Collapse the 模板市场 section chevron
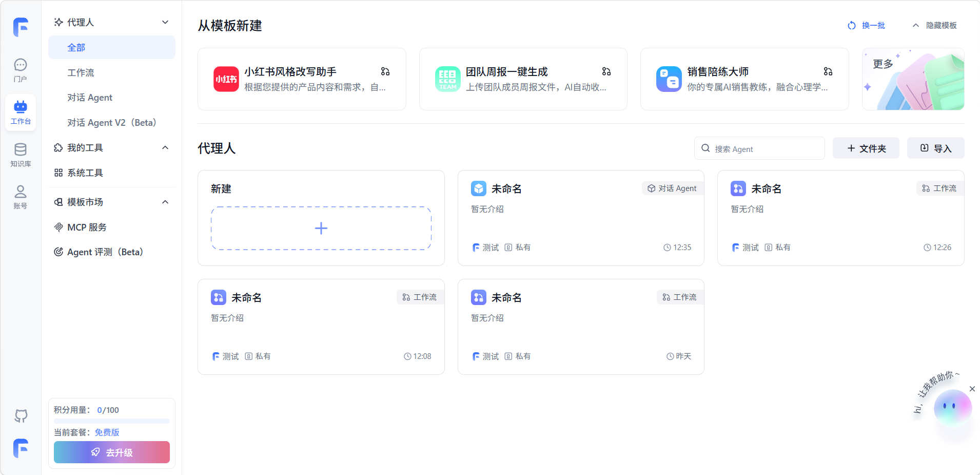Viewport: 980px width, 475px height. [165, 202]
